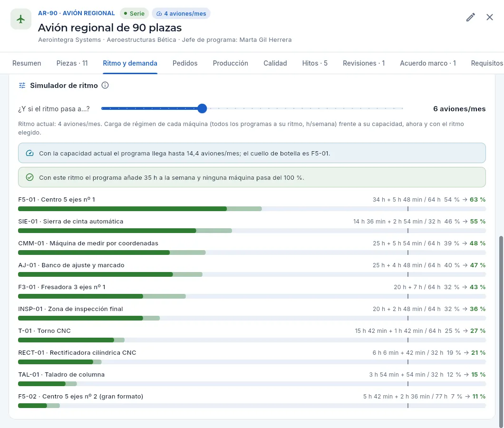Open the Revisiones · 1 tab
This screenshot has width=504, height=428.
point(364,63)
